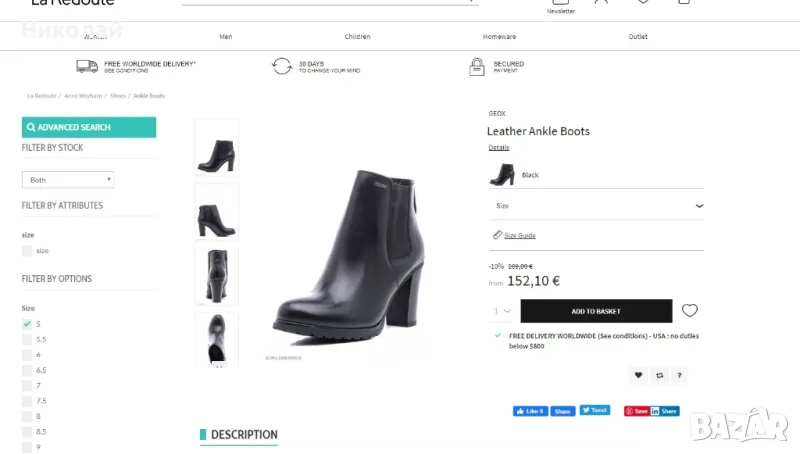This screenshot has height=454, width=800.
Task: Click the wishlist heart beside Add to Basket
Action: [690, 311]
